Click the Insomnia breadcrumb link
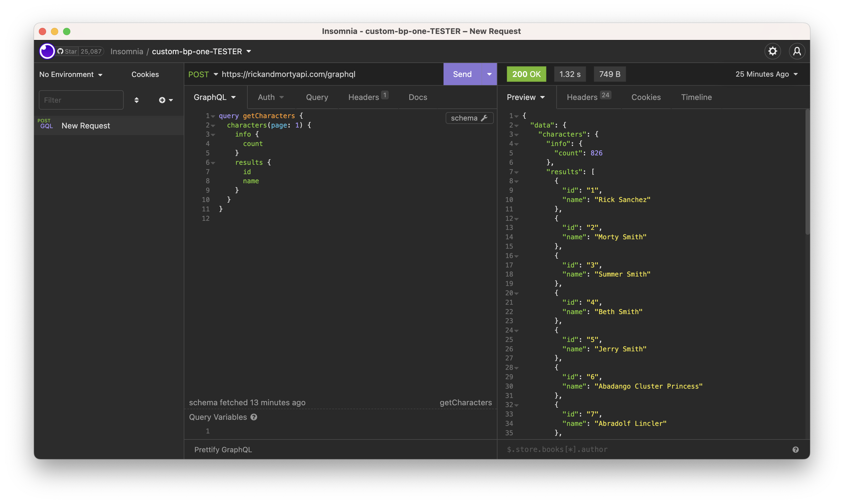Screen dimensions: 844x504 coord(127,51)
